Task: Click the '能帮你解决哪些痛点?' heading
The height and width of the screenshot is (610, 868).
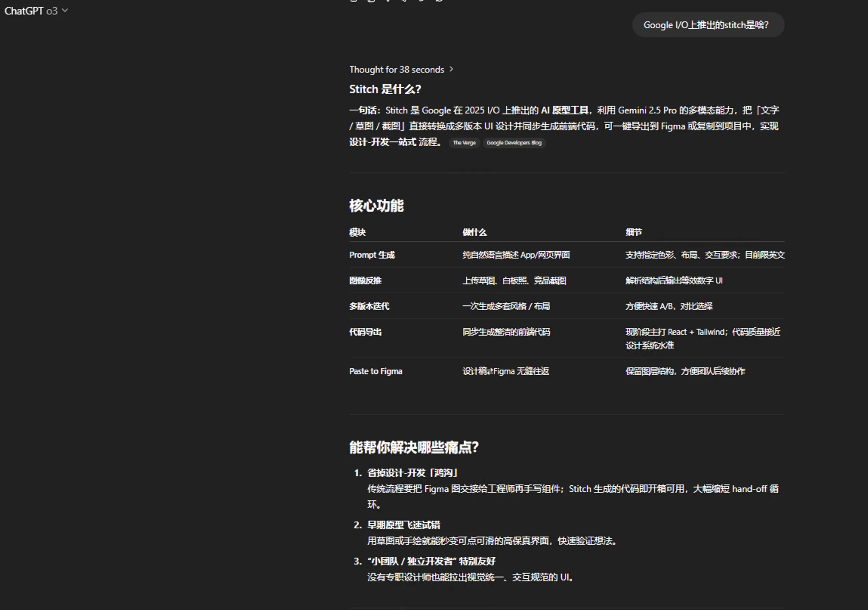Action: click(x=414, y=447)
